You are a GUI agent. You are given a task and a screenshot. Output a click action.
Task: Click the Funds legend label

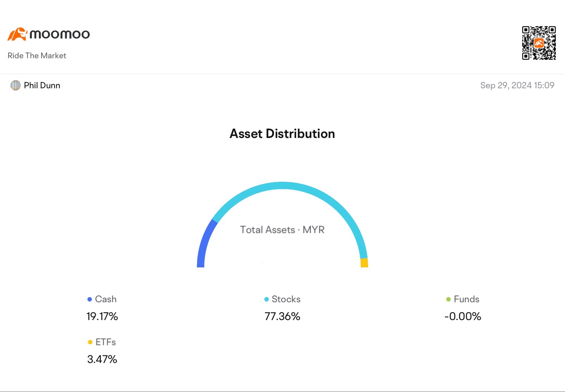tap(466, 299)
